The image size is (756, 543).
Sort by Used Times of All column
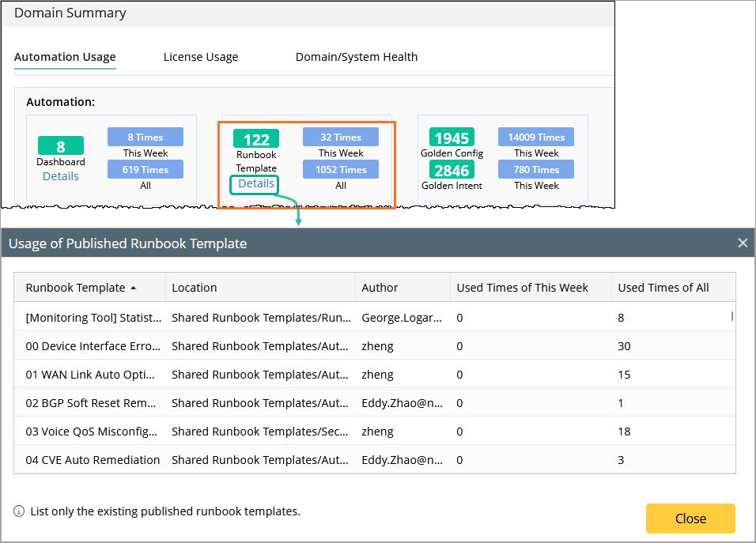[x=663, y=288]
